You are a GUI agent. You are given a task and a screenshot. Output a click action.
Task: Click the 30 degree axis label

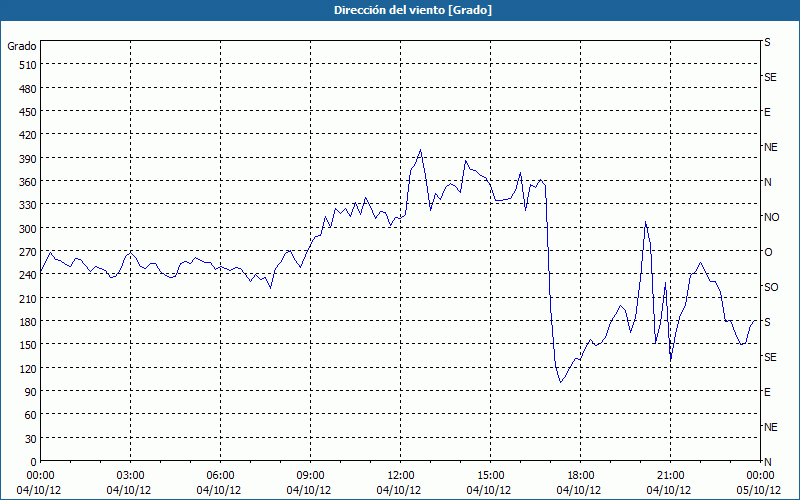31,439
